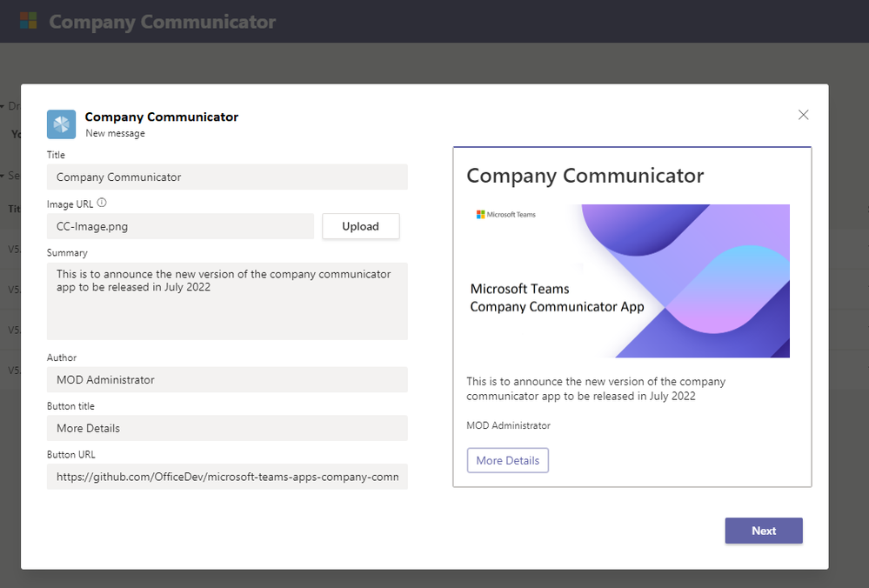Proceed with the Next button
This screenshot has height=588, width=869.
pos(764,531)
